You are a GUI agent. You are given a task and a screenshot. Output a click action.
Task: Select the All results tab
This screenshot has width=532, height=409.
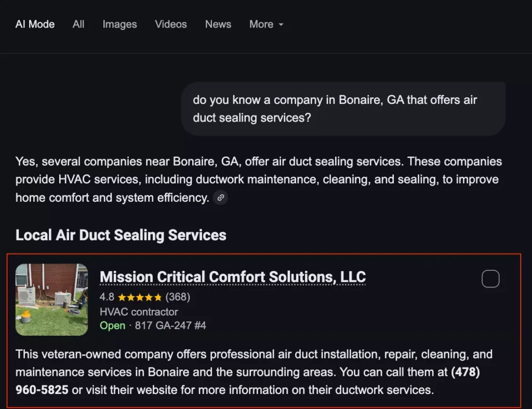point(78,24)
